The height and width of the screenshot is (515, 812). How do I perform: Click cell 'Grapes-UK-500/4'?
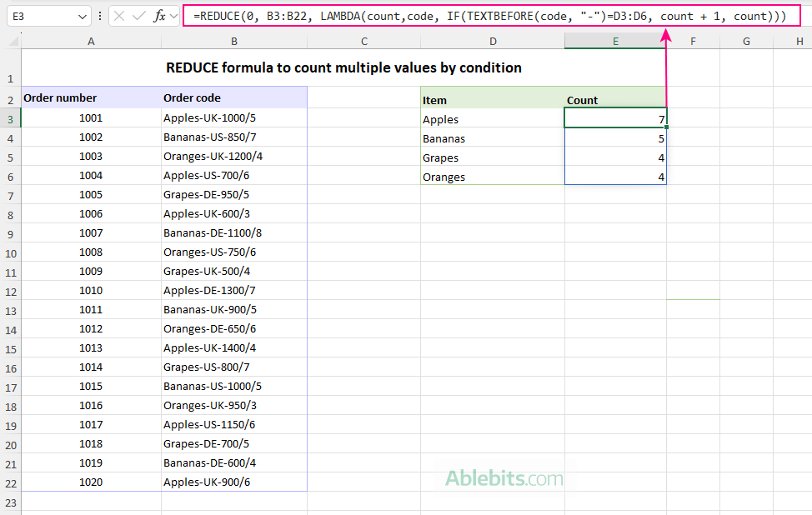pos(234,271)
